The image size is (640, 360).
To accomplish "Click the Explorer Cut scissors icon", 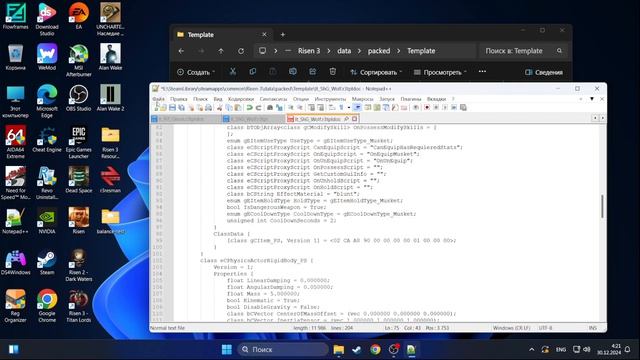I will [233, 72].
